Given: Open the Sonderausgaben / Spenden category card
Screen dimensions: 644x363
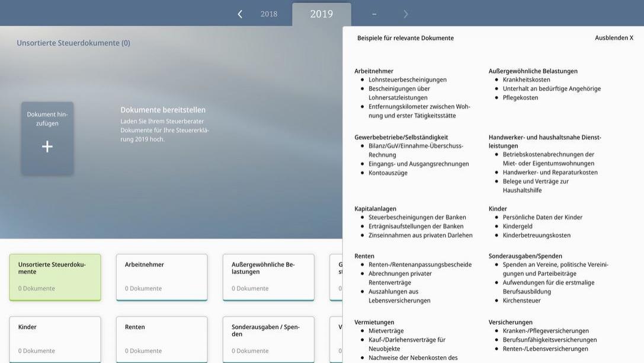Looking at the screenshot, I should click(x=268, y=339).
